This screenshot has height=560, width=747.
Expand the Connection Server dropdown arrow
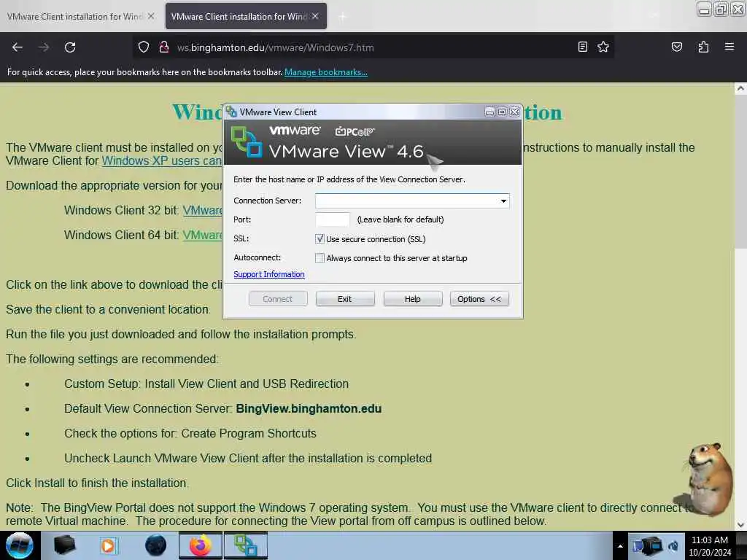(503, 201)
